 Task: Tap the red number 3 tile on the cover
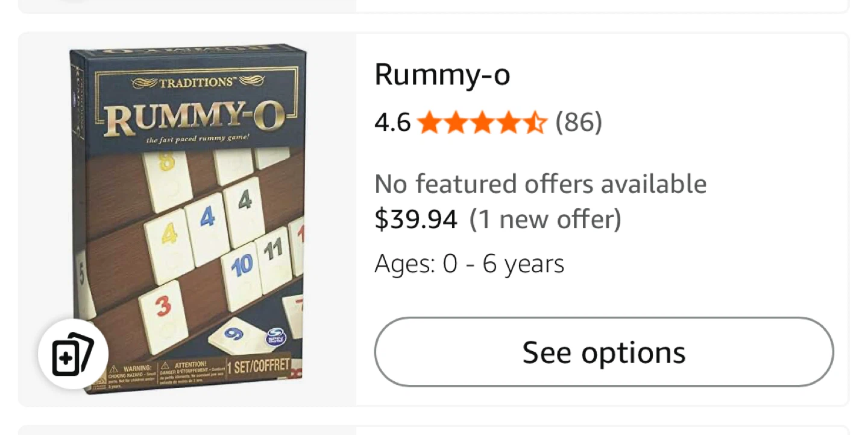[163, 306]
